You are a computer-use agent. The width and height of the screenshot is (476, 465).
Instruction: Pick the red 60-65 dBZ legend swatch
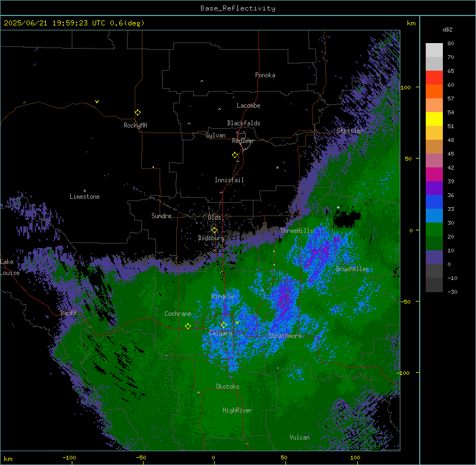coord(434,78)
